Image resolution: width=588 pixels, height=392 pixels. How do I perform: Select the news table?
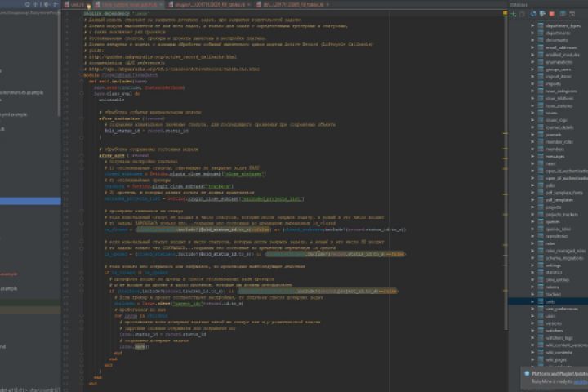tap(550, 163)
